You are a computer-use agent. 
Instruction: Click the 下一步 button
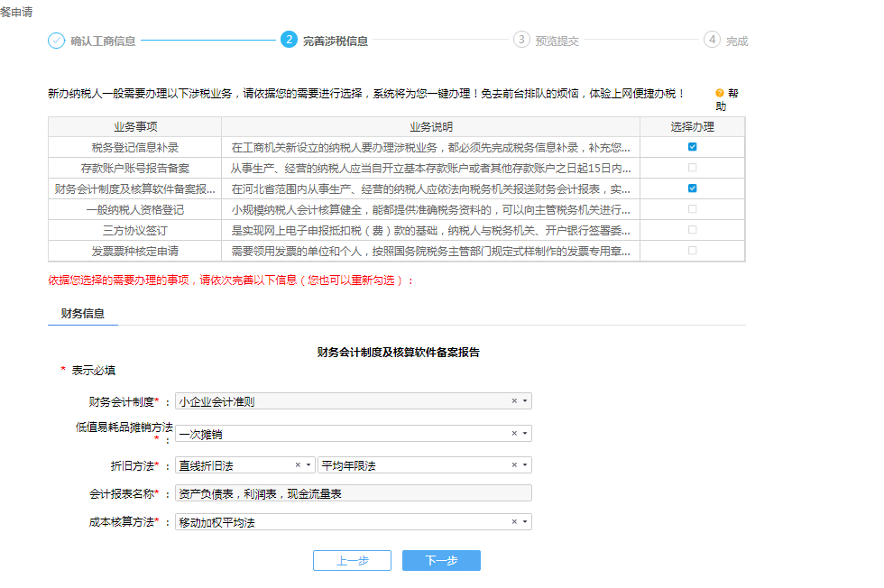(x=441, y=560)
